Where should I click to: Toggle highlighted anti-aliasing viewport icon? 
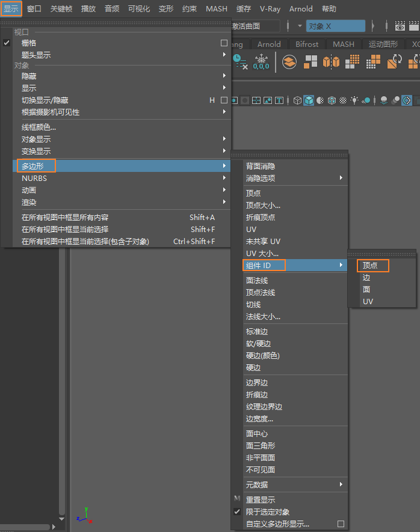pos(407,100)
